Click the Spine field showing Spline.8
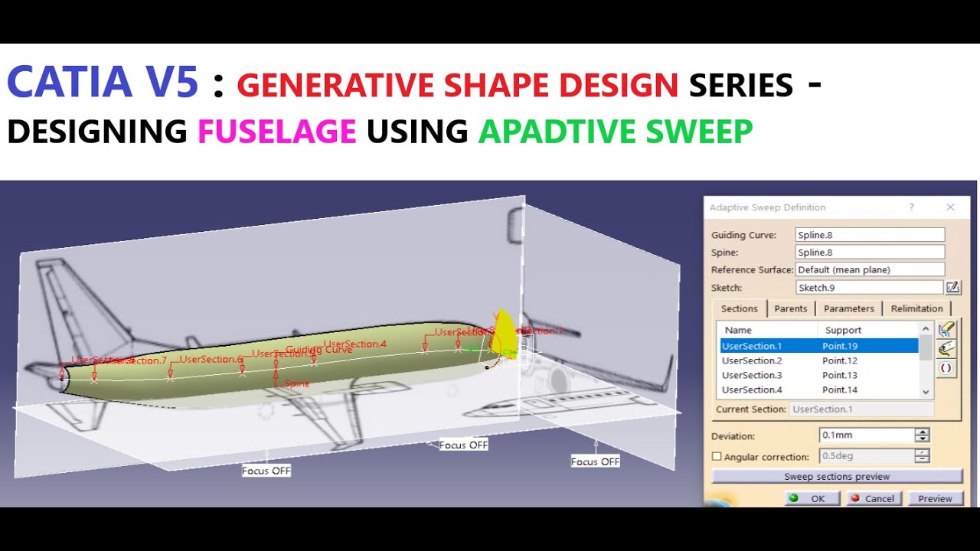Viewport: 980px width, 551px height. 870,252
